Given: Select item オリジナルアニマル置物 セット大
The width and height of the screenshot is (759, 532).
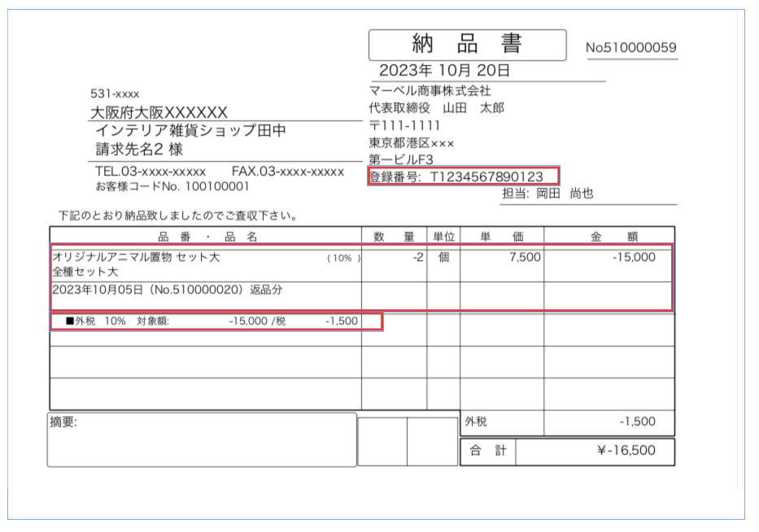Looking at the screenshot, I should click(136, 257).
